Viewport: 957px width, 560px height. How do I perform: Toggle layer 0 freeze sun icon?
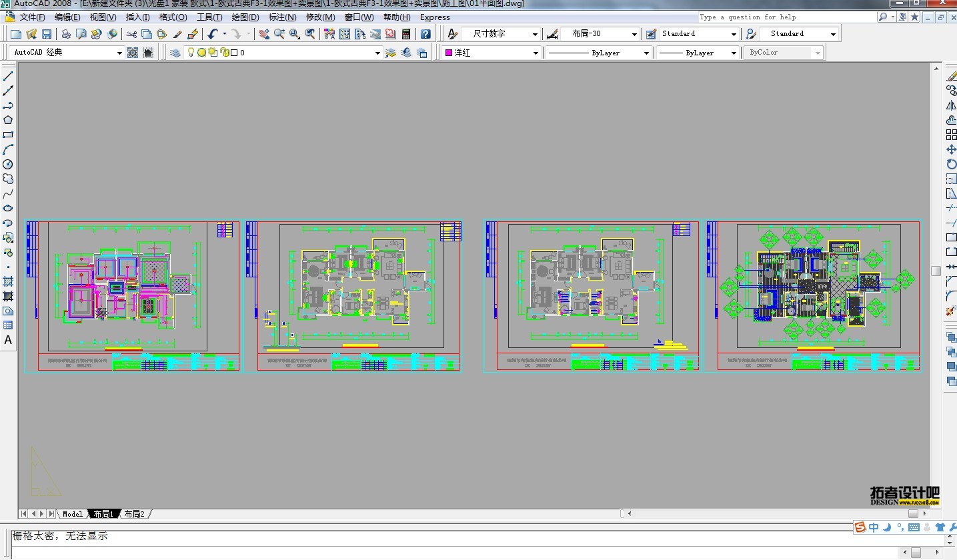click(202, 53)
